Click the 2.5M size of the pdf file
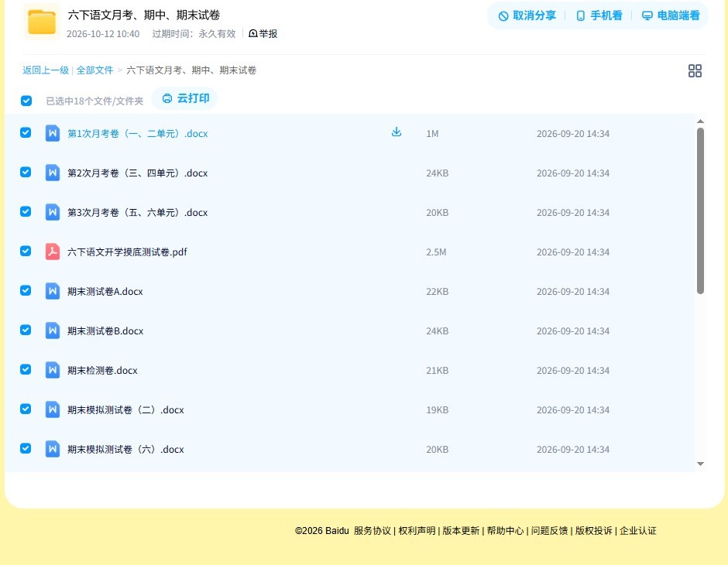 [x=436, y=252]
